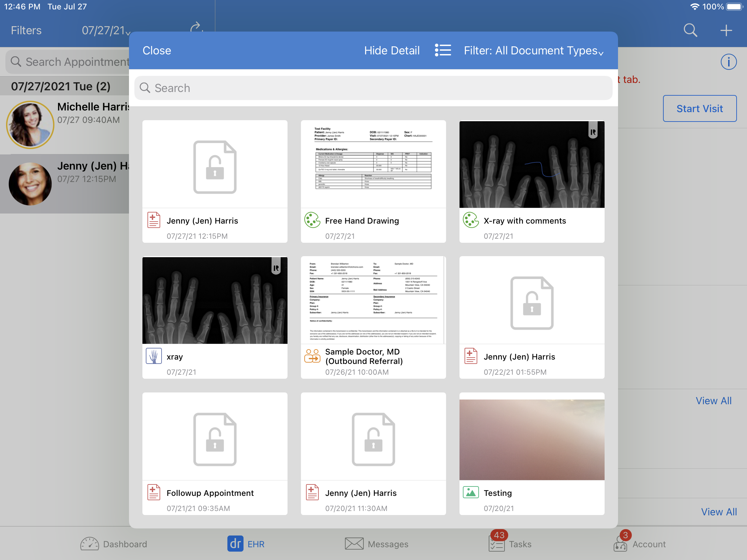Select the Testing document title

coord(498,493)
